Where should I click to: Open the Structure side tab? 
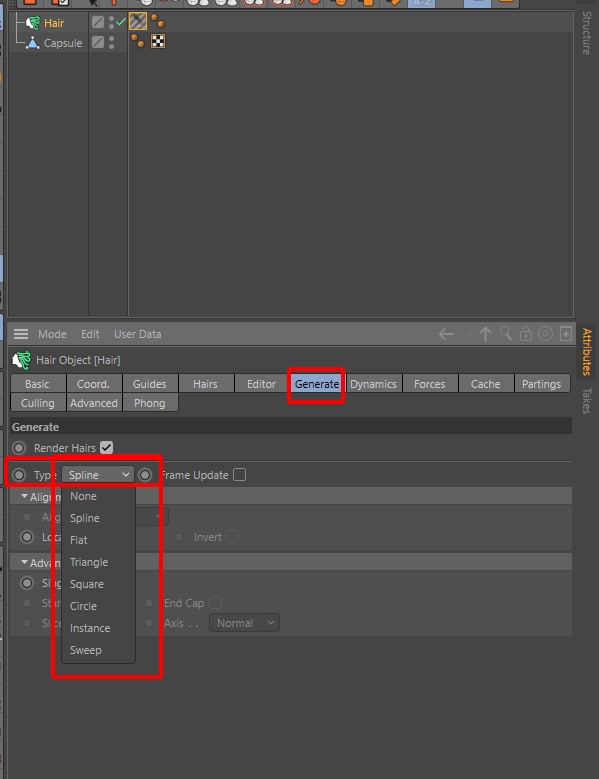tap(587, 33)
